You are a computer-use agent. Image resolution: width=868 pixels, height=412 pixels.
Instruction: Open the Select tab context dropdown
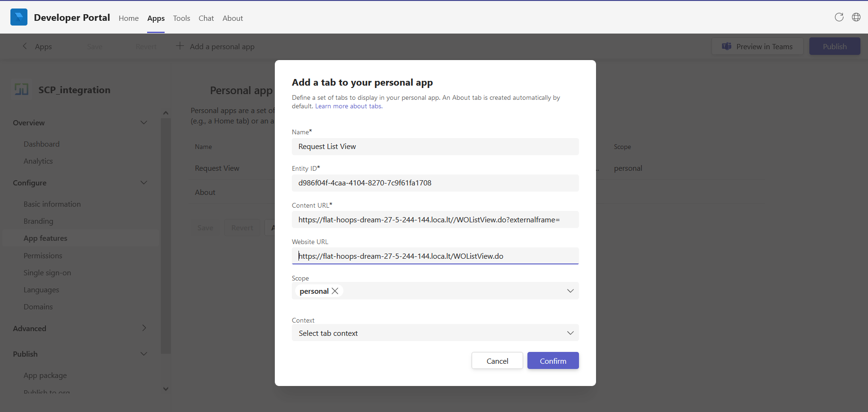pyautogui.click(x=570, y=333)
